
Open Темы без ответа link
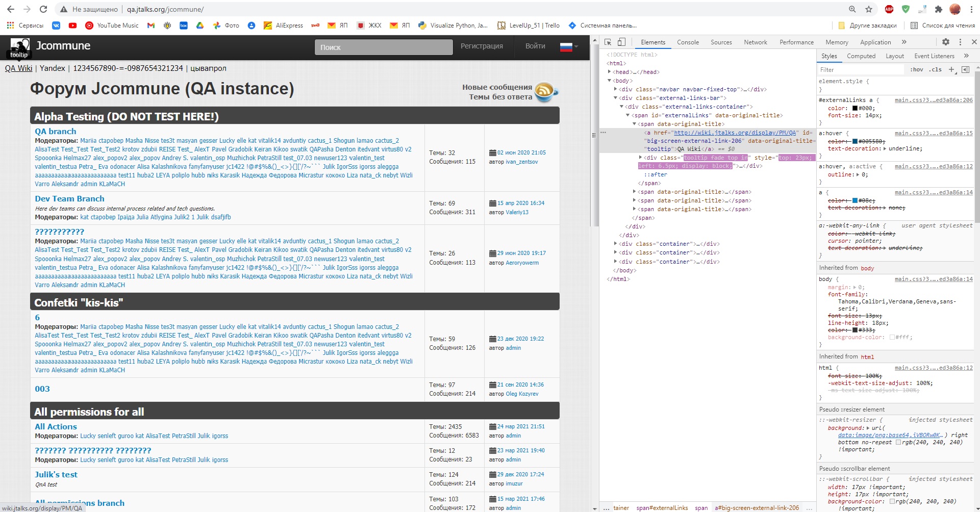click(x=500, y=97)
